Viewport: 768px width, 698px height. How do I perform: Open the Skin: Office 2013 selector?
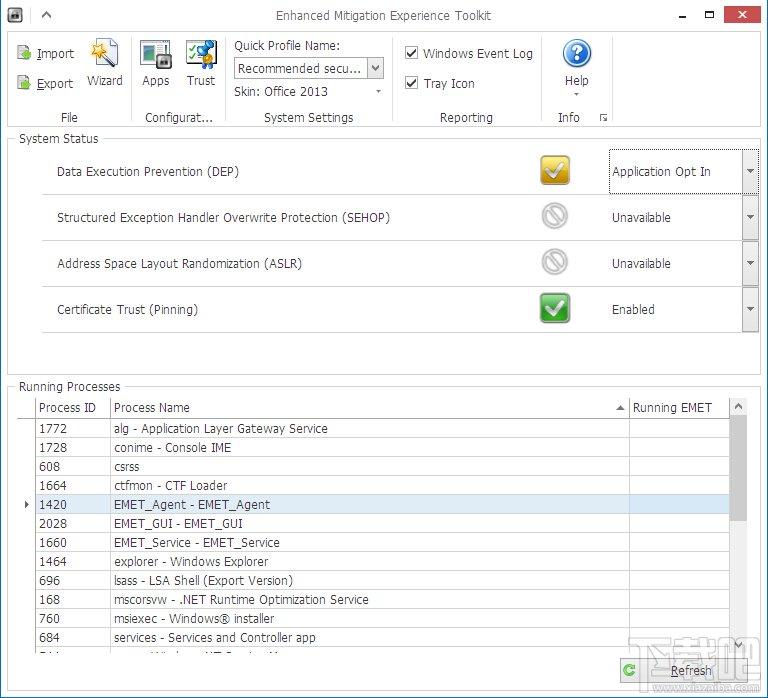pos(379,92)
